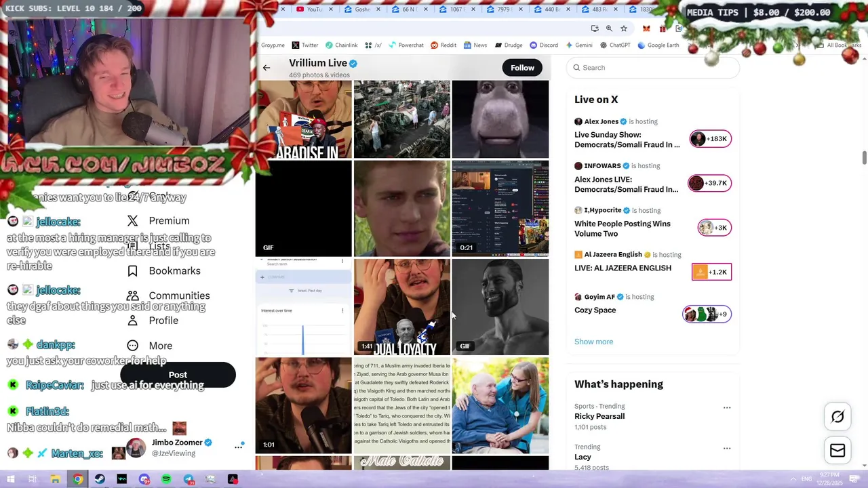This screenshot has height=488, width=868.
Task: Open the interest over time chart thumbnail
Action: click(303, 307)
